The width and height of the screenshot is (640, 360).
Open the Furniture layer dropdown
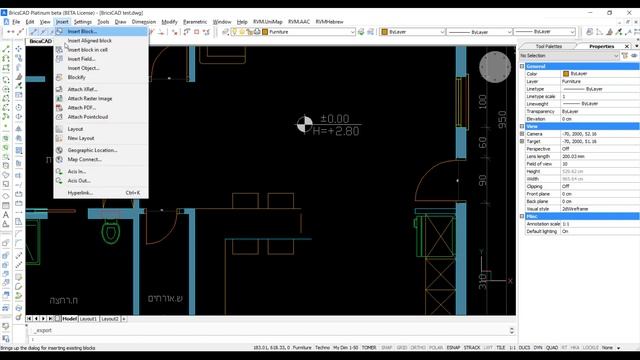(352, 31)
